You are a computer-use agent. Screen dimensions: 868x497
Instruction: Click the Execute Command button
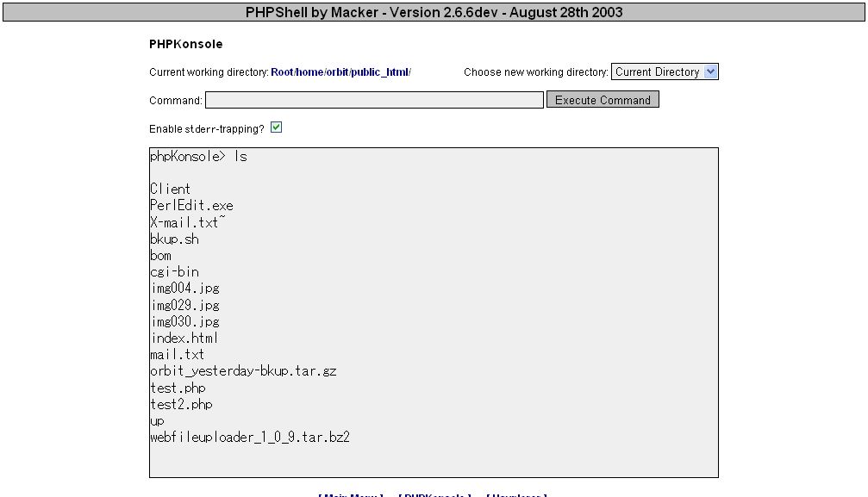coord(603,100)
